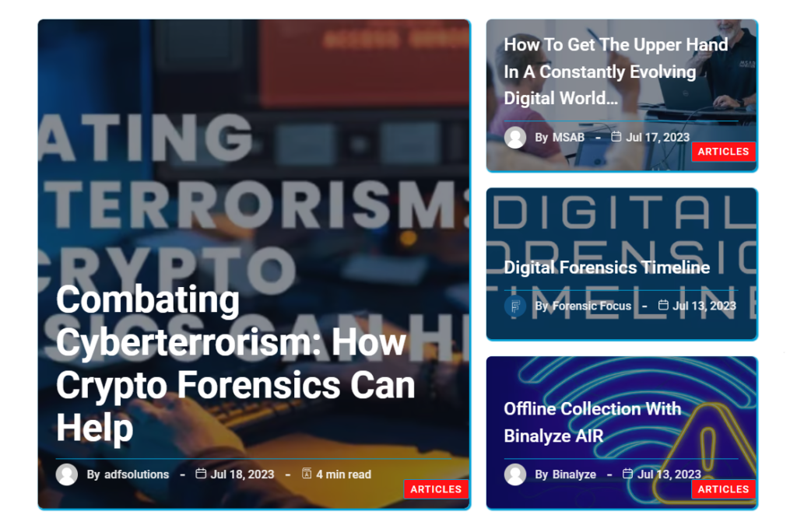Open the Offline Collection With Binalyze AIR post

pyautogui.click(x=592, y=422)
